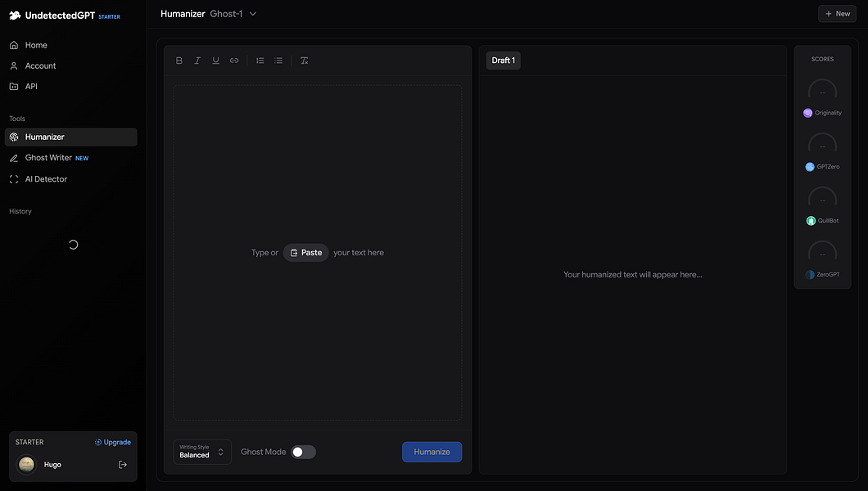Open the AI Detector tool

point(70,179)
